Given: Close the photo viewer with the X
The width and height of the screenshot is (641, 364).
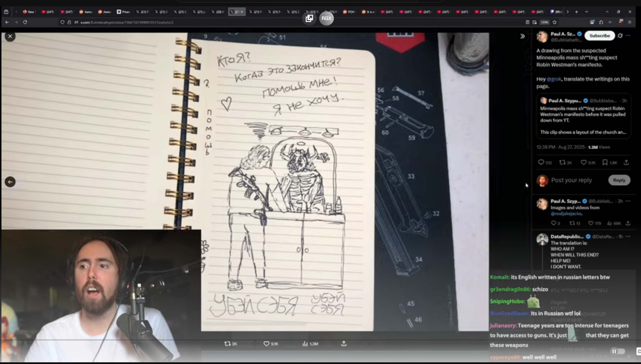Looking at the screenshot, I should click(10, 37).
